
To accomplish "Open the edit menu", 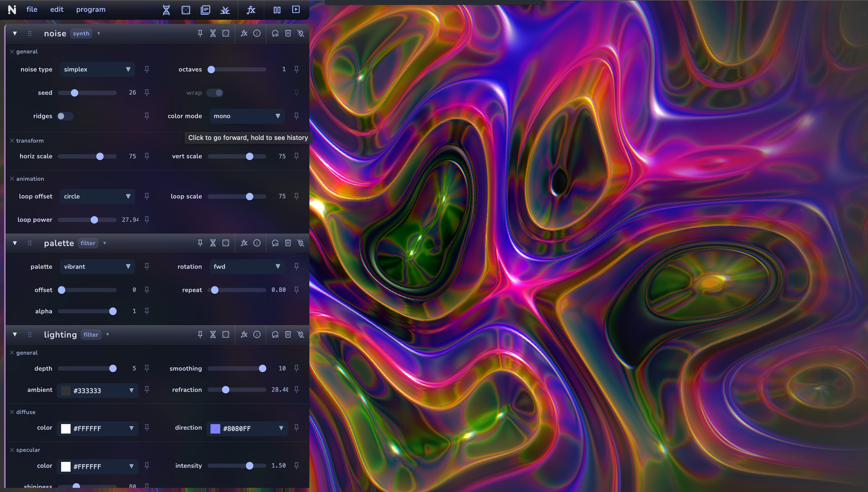I will pyautogui.click(x=56, y=9).
